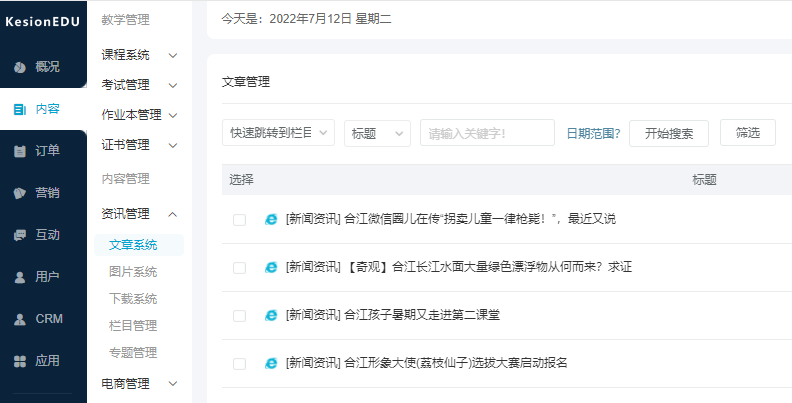Screen dimensions: 792x403
Task: Click the keyword search input field
Action: coord(487,133)
